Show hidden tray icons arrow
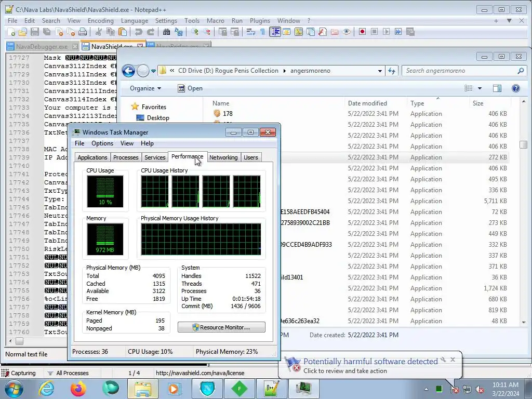 [x=426, y=389]
